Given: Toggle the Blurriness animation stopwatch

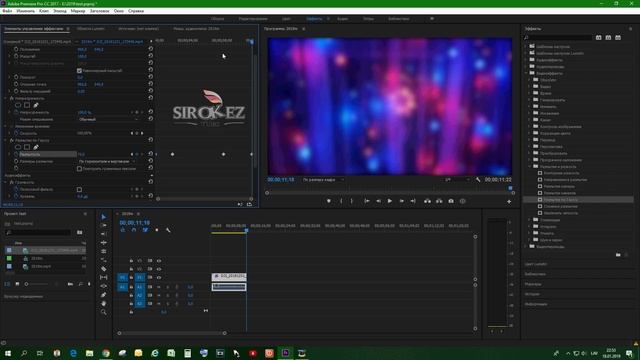Looking at the screenshot, I should point(16,154).
